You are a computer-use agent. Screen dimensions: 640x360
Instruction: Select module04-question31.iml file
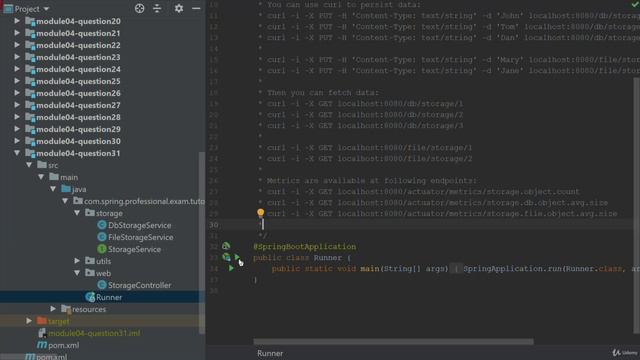point(94,333)
